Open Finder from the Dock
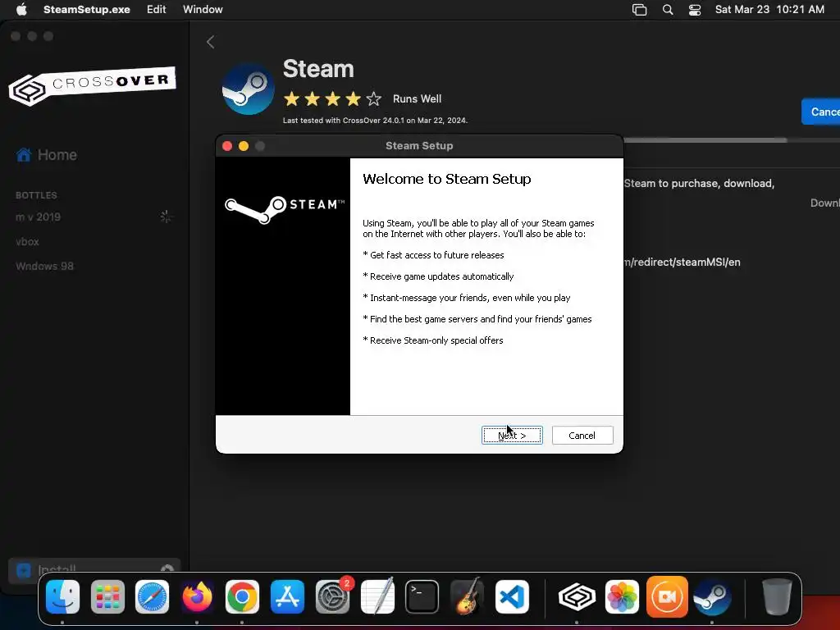The height and width of the screenshot is (630, 840). tap(62, 596)
